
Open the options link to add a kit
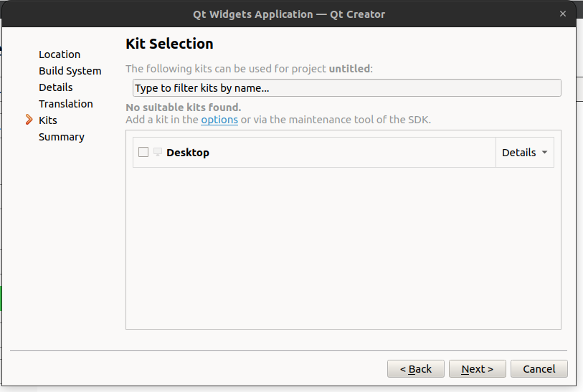(219, 120)
